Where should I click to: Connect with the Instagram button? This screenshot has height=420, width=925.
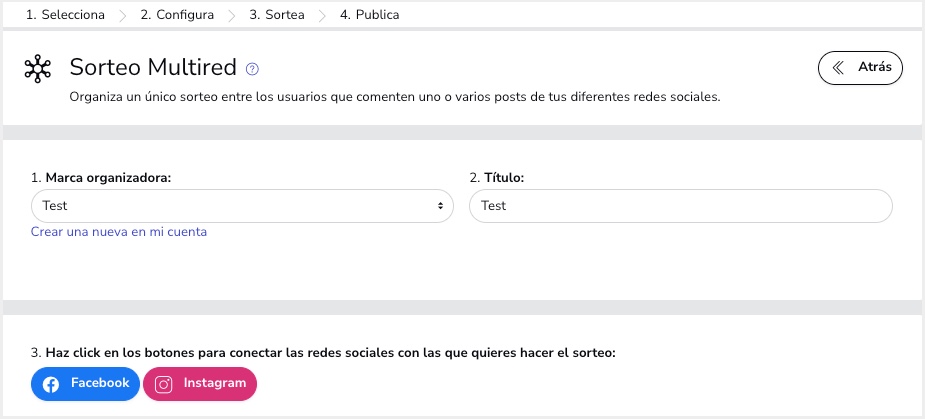tap(200, 384)
